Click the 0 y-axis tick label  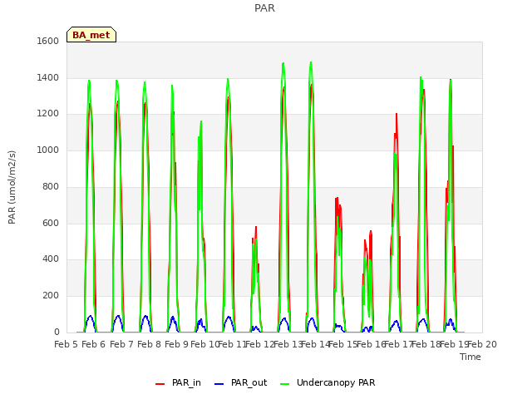click(x=57, y=332)
